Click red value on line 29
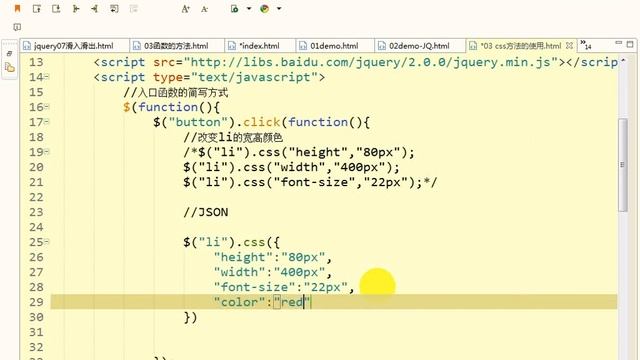 (x=292, y=302)
